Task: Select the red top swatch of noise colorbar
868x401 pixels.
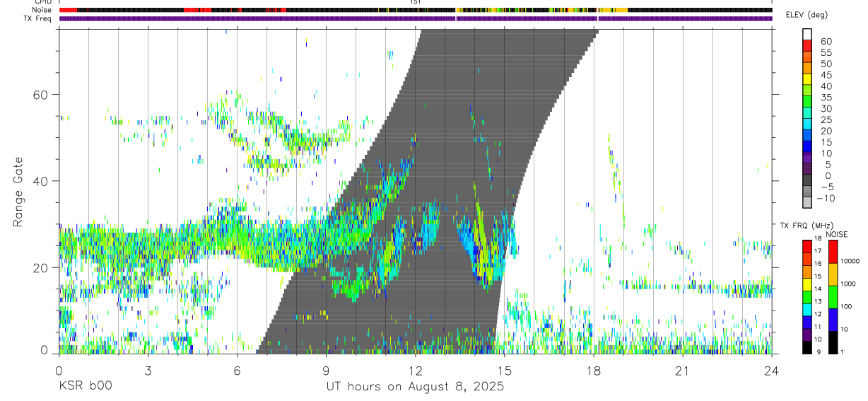Action: (833, 252)
